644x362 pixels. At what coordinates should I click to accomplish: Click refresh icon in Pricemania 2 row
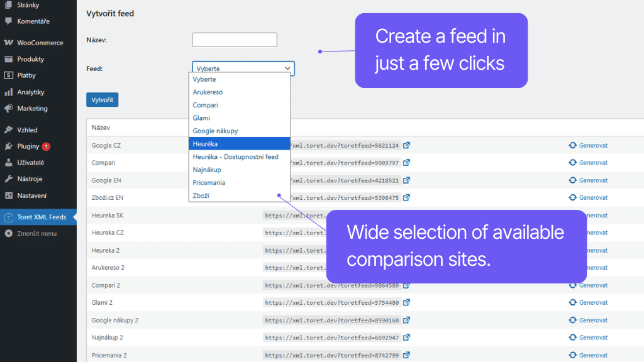[572, 355]
